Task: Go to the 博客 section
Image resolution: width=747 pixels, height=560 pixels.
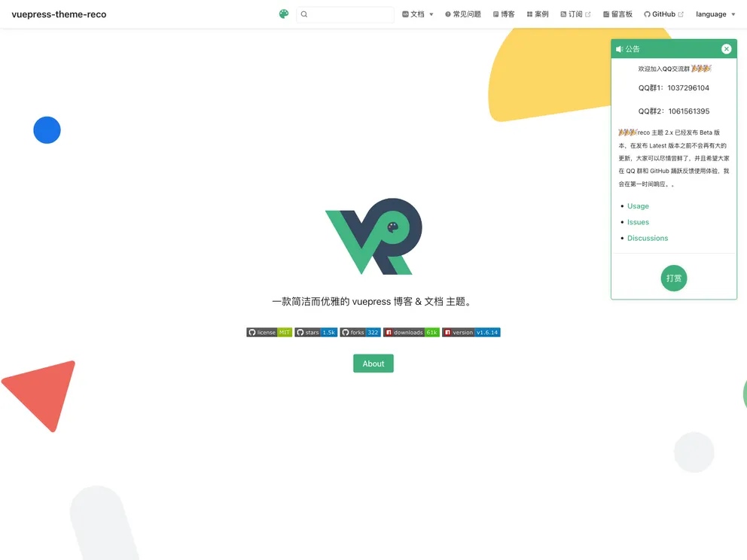Action: tap(503, 14)
